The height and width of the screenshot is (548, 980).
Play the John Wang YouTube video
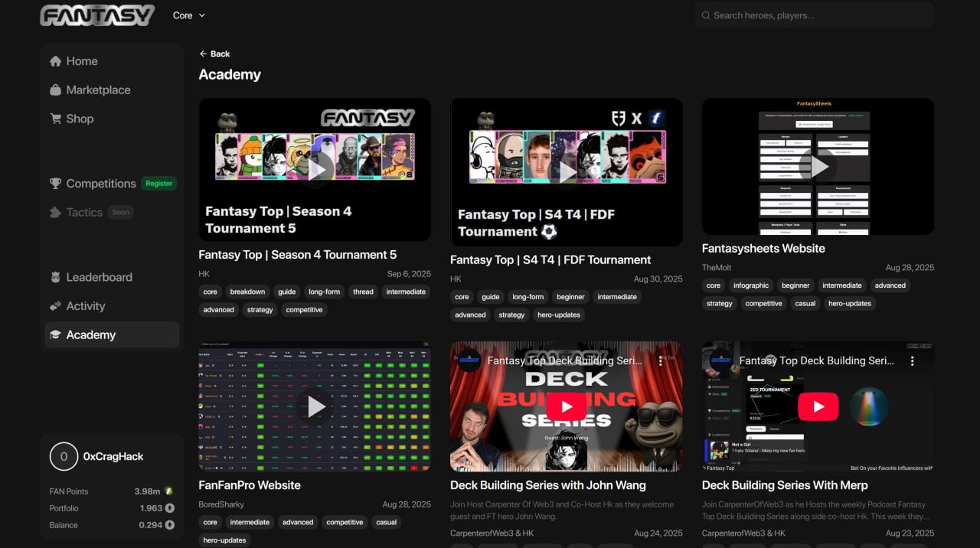click(567, 406)
